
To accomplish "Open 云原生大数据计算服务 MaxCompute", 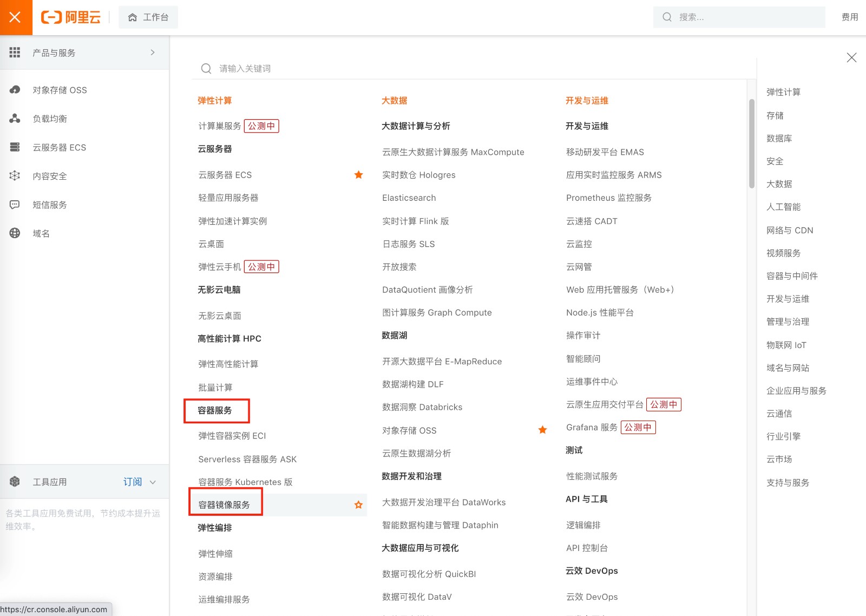I will click(x=453, y=152).
